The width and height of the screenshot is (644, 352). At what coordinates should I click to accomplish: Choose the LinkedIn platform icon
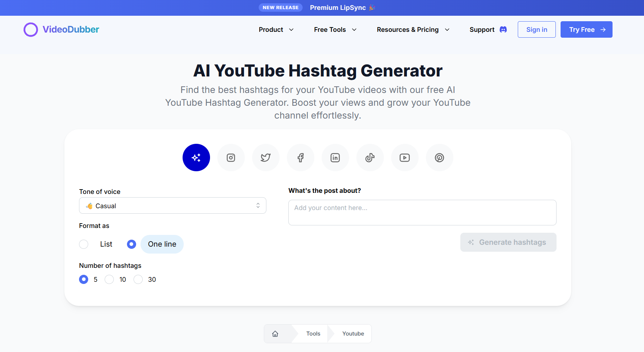pyautogui.click(x=335, y=157)
